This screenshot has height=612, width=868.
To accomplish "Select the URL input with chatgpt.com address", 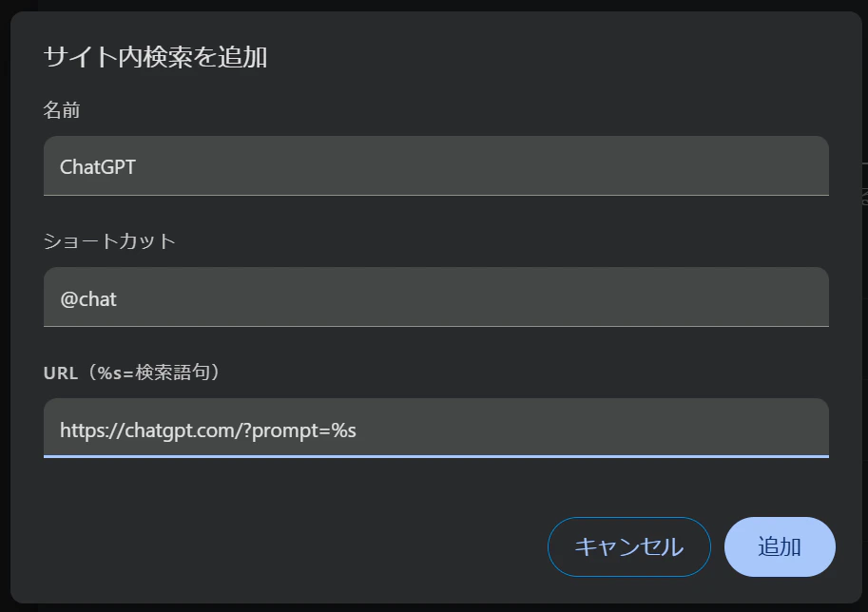I will (435, 429).
